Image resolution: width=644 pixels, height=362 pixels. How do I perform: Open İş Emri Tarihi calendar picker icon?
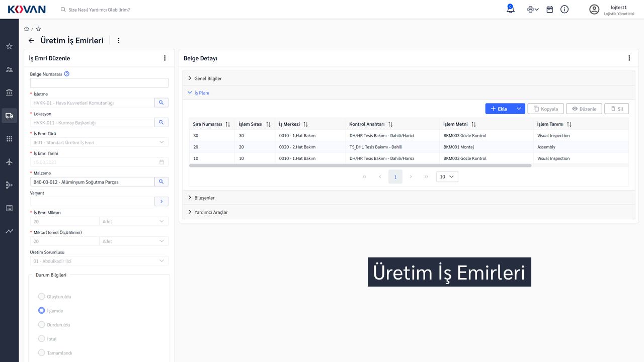click(x=162, y=162)
